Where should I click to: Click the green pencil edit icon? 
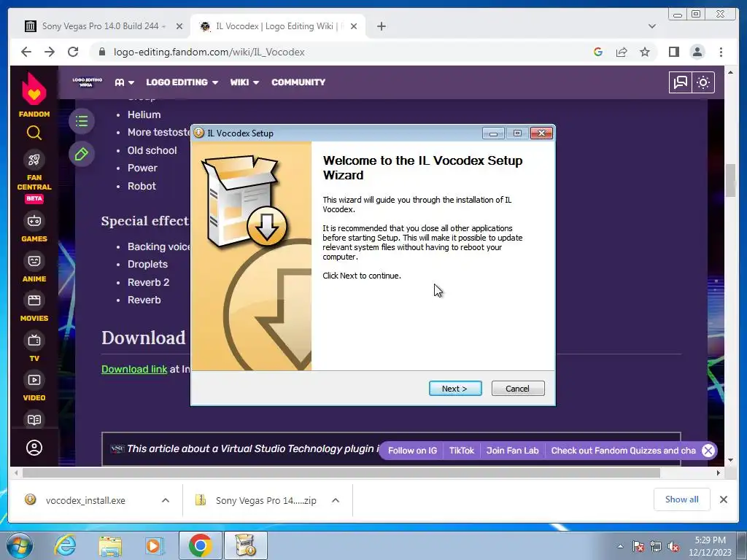(x=82, y=155)
